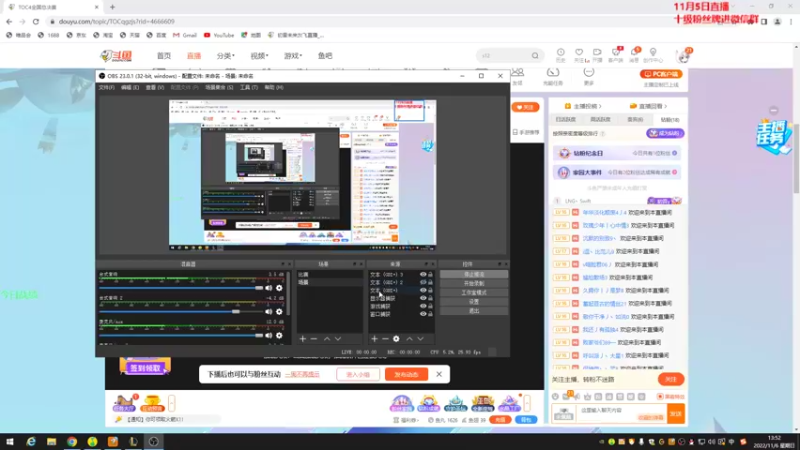This screenshot has height=450, width=800.
Task: Open source properties gear below sources list
Action: click(x=396, y=339)
